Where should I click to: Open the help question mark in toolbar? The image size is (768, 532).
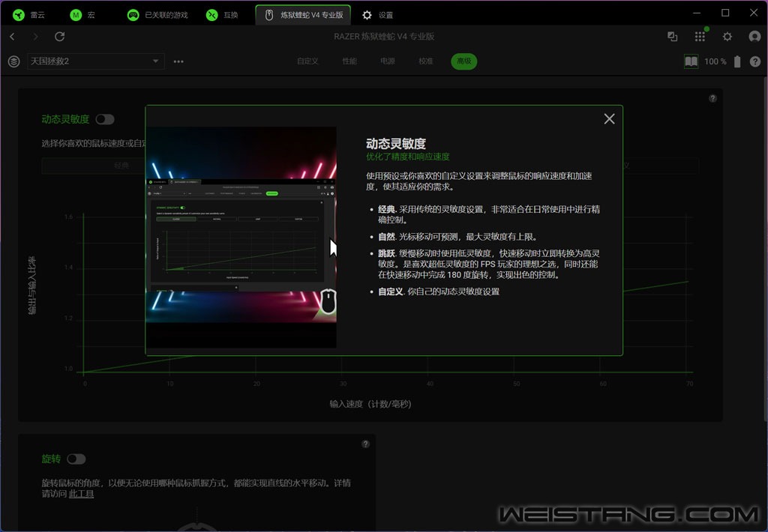coord(754,61)
